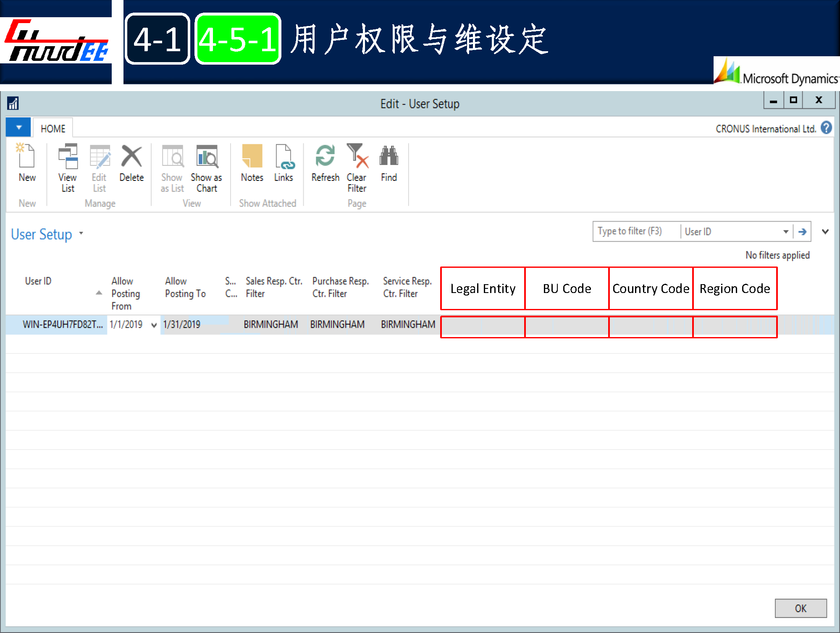840x633 pixels.
Task: Click the Clear Filter icon
Action: point(357,157)
